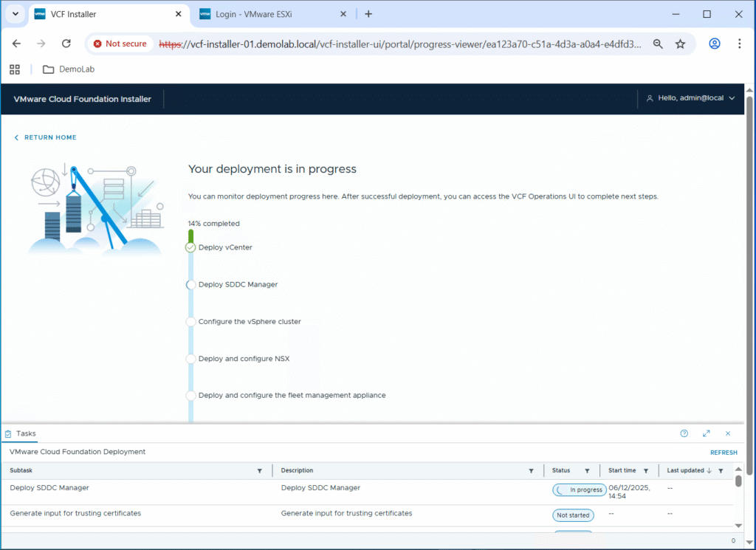This screenshot has height=550, width=756.
Task: Open the Start time column filter
Action: (645, 471)
